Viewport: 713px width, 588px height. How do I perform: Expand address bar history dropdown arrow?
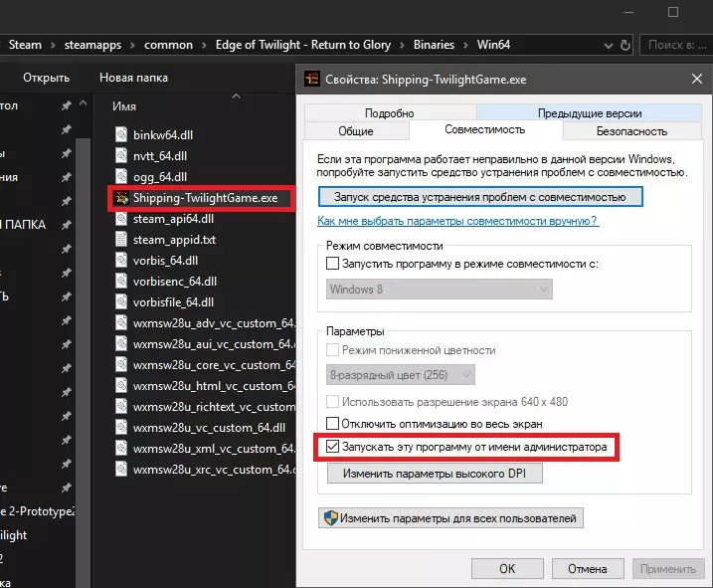608,46
